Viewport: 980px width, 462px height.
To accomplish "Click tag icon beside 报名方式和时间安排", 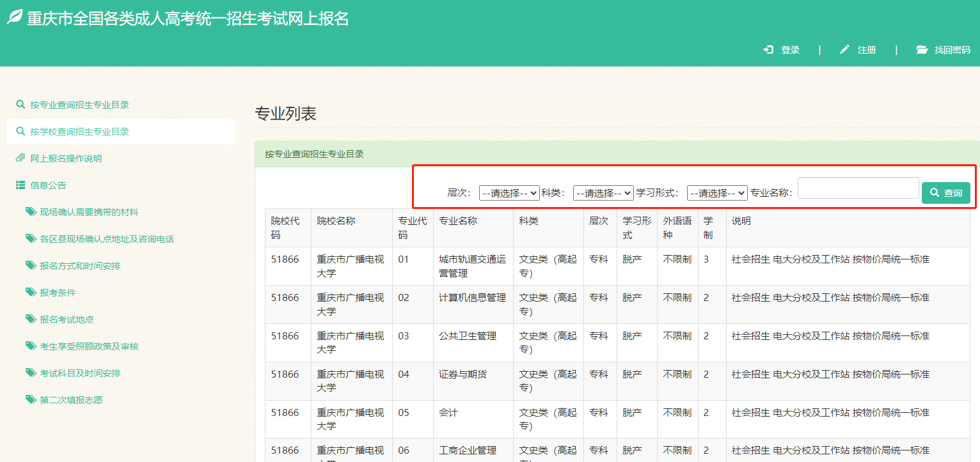I will [31, 265].
